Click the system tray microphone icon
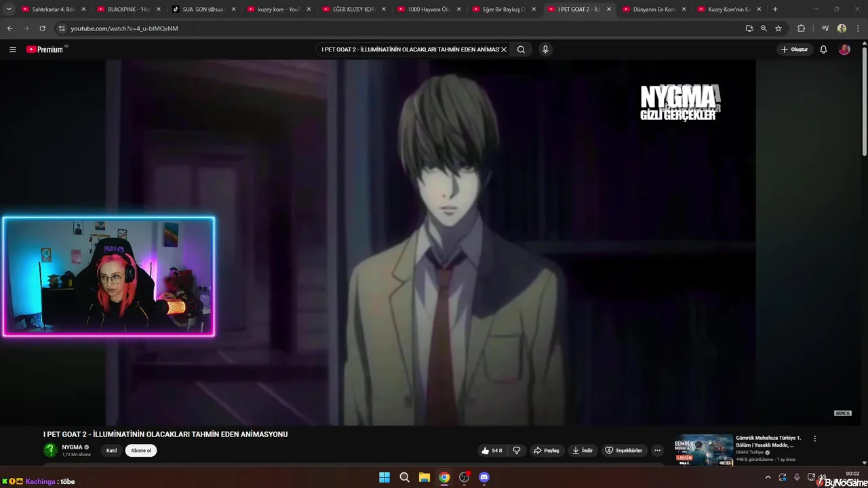868x488 pixels. [x=797, y=477]
